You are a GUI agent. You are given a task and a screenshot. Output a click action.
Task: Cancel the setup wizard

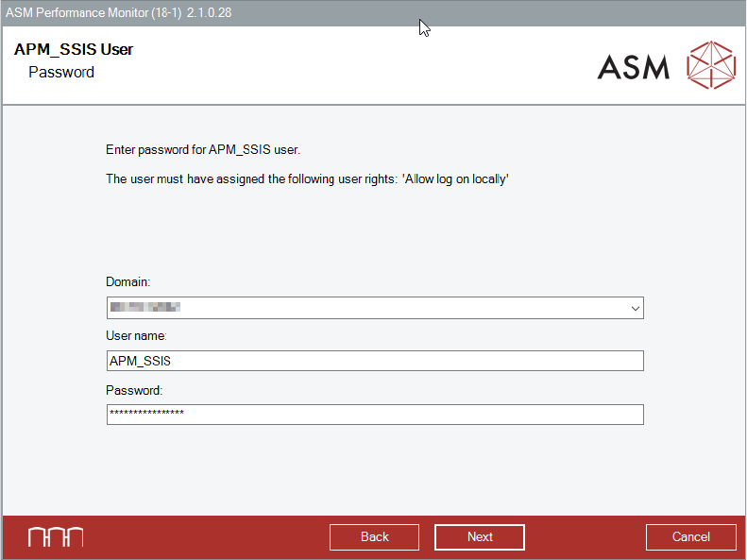coord(690,537)
